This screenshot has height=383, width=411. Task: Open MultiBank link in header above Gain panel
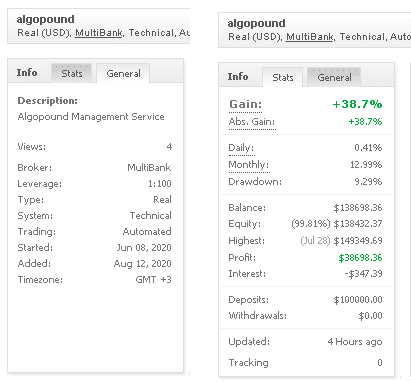click(310, 37)
